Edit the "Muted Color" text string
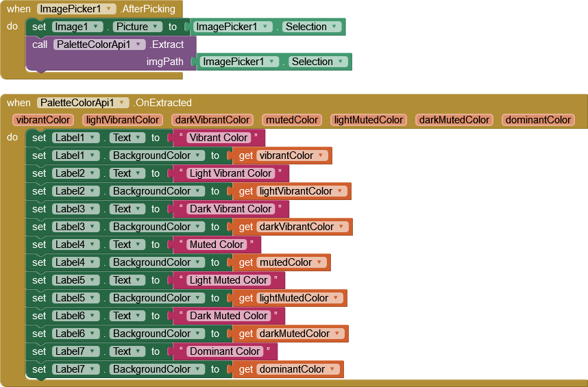The height and width of the screenshot is (387, 588). 217,245
